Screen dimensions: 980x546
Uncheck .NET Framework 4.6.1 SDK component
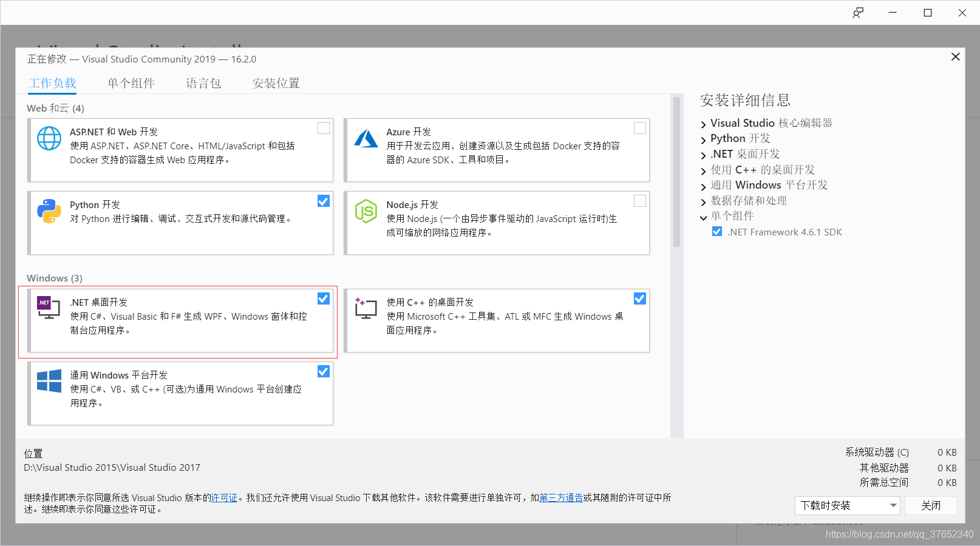point(717,232)
